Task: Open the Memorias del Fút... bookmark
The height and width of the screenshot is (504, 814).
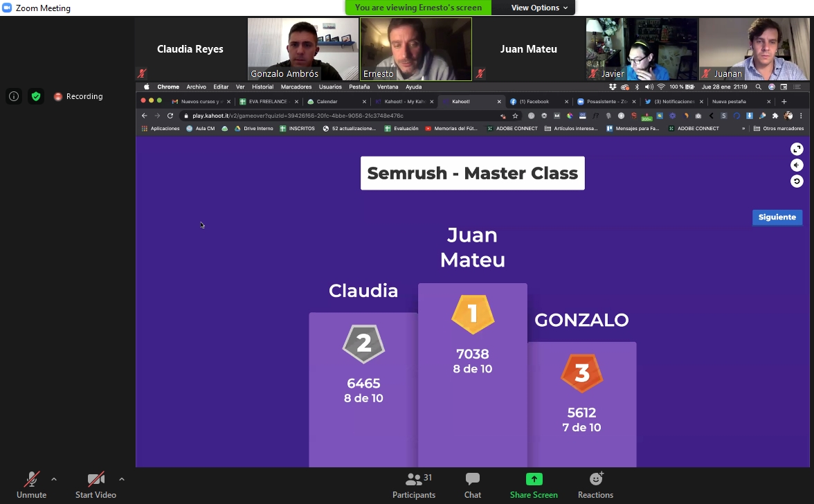Action: pyautogui.click(x=451, y=128)
